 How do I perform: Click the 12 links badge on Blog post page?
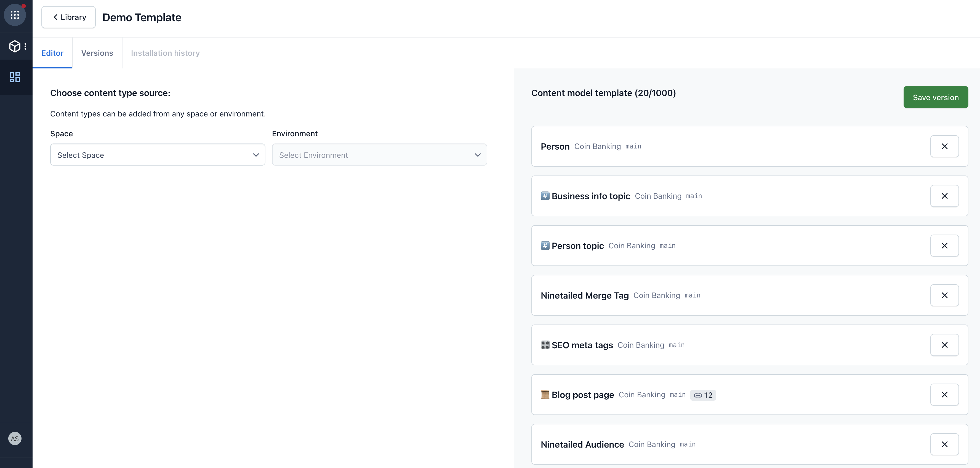coord(703,395)
